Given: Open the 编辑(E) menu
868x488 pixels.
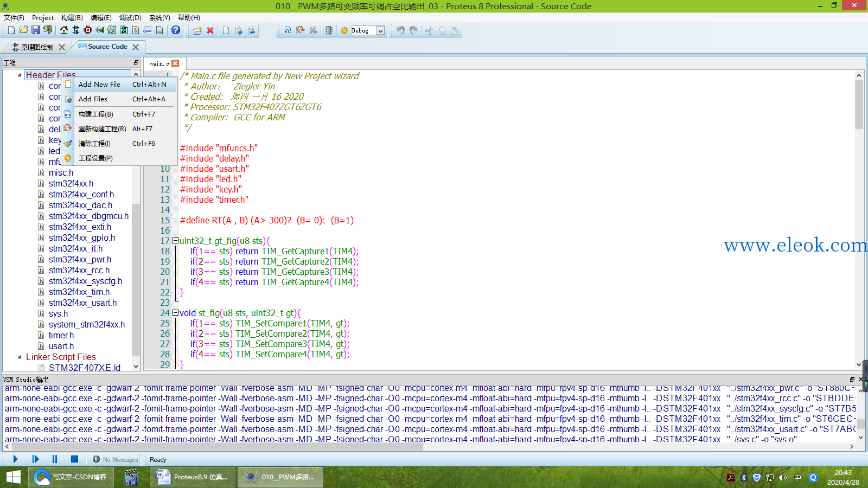Looking at the screenshot, I should coord(101,18).
